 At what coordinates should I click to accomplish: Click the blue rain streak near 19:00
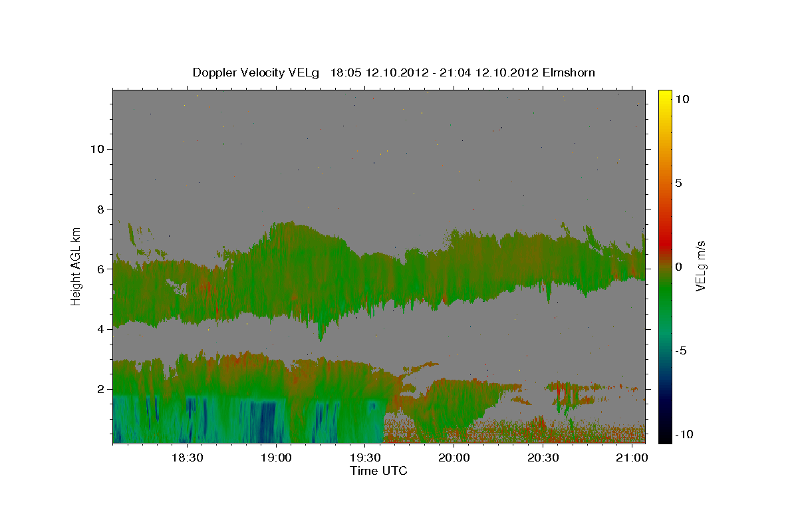pos(267,422)
